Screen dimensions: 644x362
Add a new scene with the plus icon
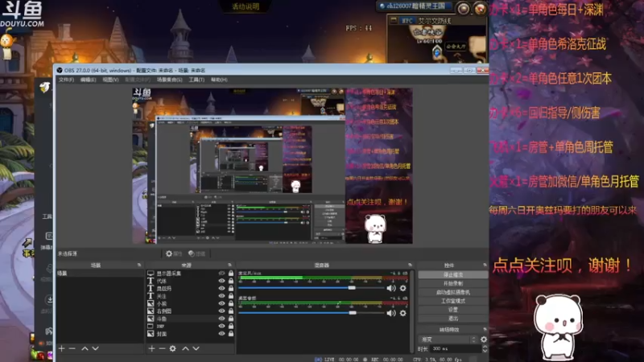(62, 348)
